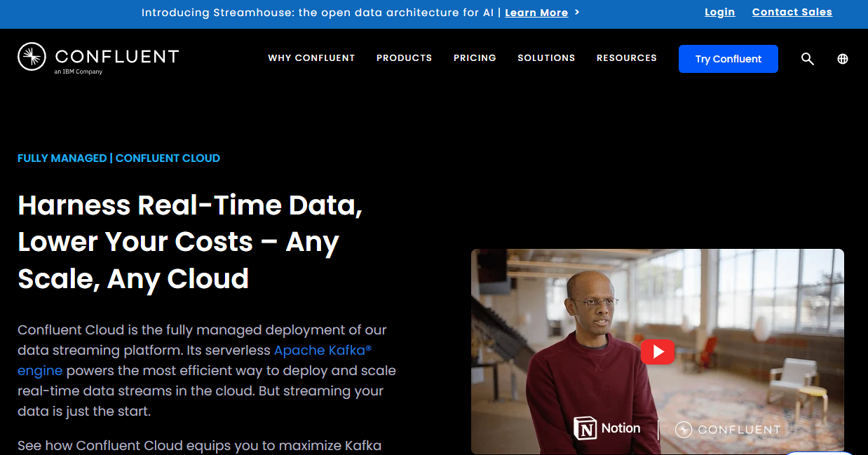Image resolution: width=868 pixels, height=455 pixels.
Task: Open the globe language selector
Action: [x=843, y=59]
